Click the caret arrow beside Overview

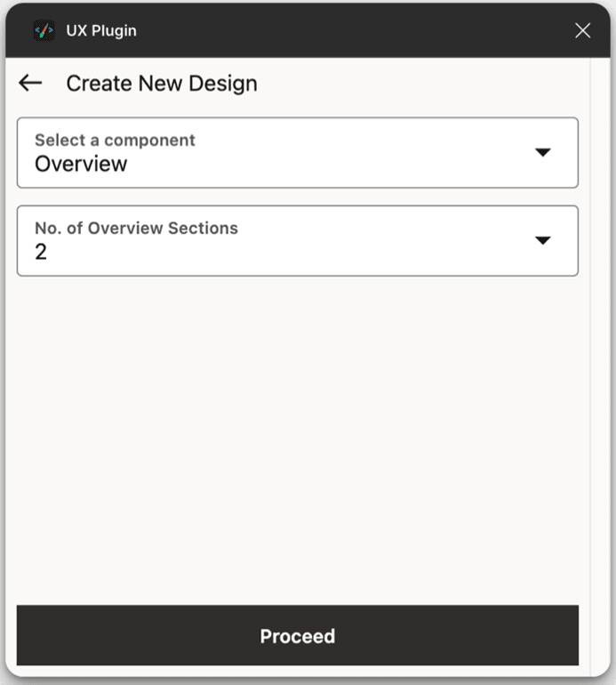[543, 152]
